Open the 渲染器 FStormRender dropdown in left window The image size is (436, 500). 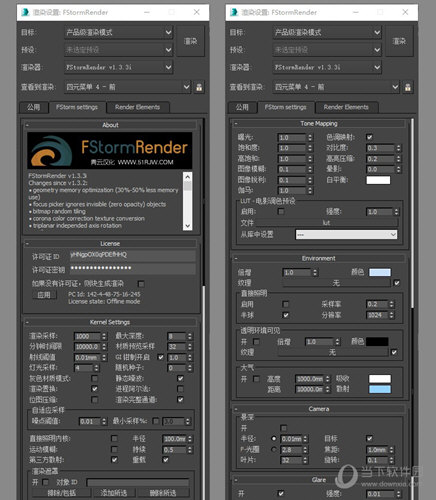pyautogui.click(x=118, y=67)
